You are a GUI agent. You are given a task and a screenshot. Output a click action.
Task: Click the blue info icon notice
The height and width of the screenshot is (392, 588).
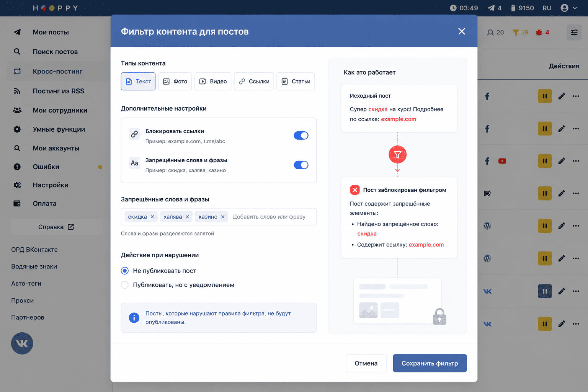click(x=134, y=318)
